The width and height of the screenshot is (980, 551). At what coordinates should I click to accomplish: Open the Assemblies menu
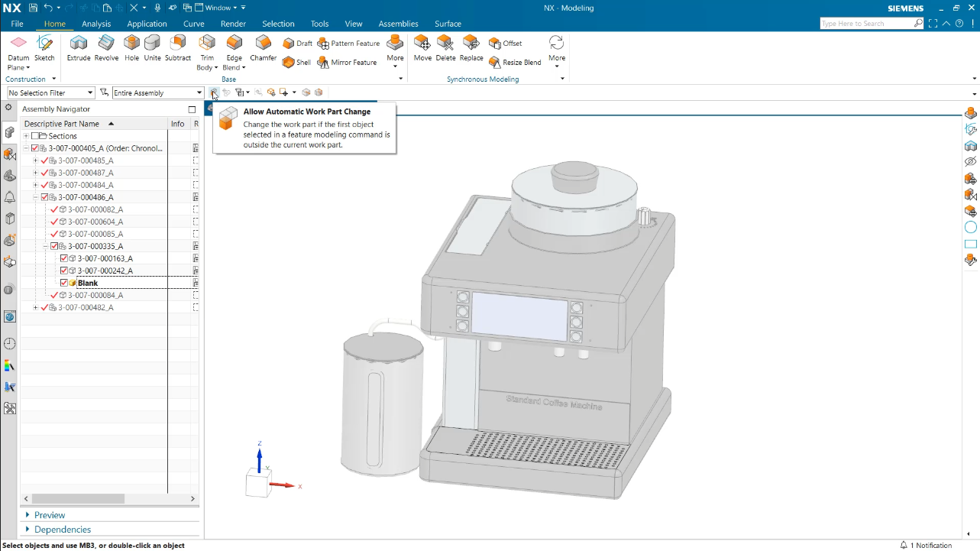(398, 24)
